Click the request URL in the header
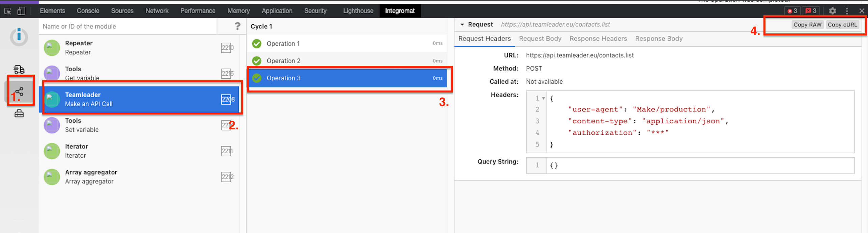Screen dimensions: 868x233 tap(555, 24)
